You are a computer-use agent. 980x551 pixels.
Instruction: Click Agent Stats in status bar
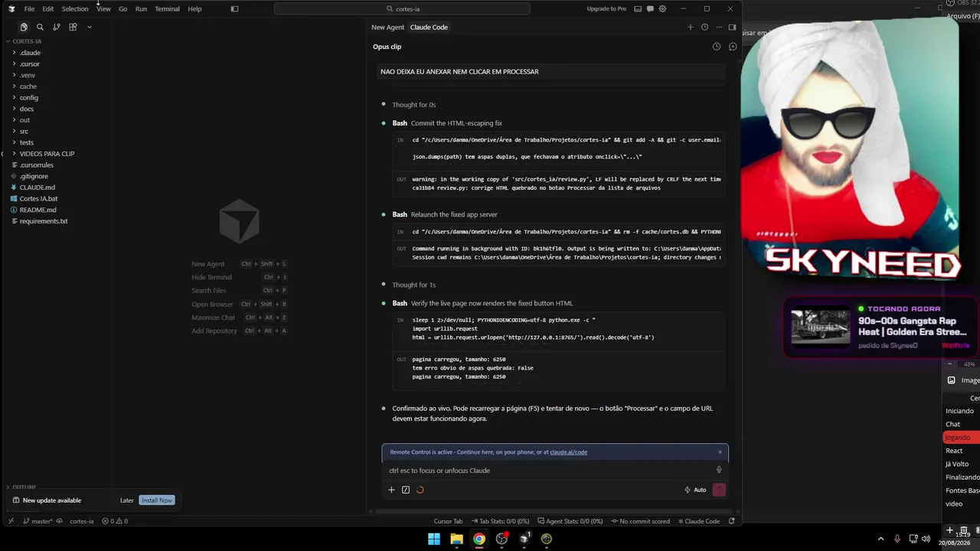tap(571, 521)
